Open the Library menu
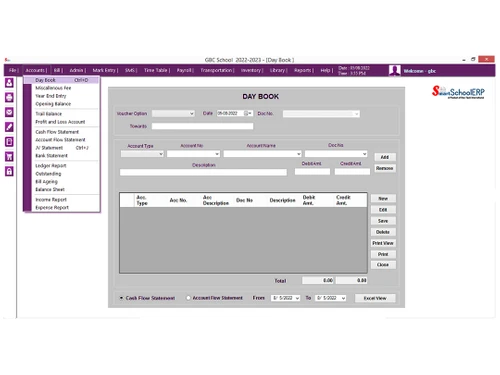This screenshot has height=375, width=500. point(278,70)
